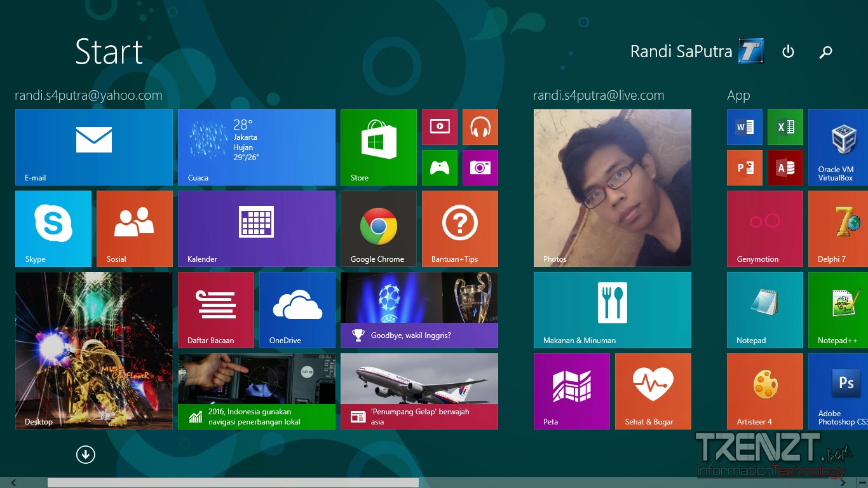Open the Cuaca weather tile for Jakarta
Viewport: 868px width, 488px height.
coord(257,147)
